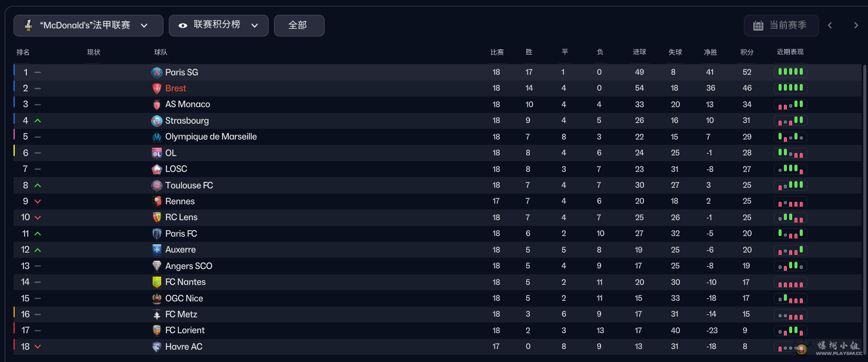Go to previous season with left arrow

[830, 25]
